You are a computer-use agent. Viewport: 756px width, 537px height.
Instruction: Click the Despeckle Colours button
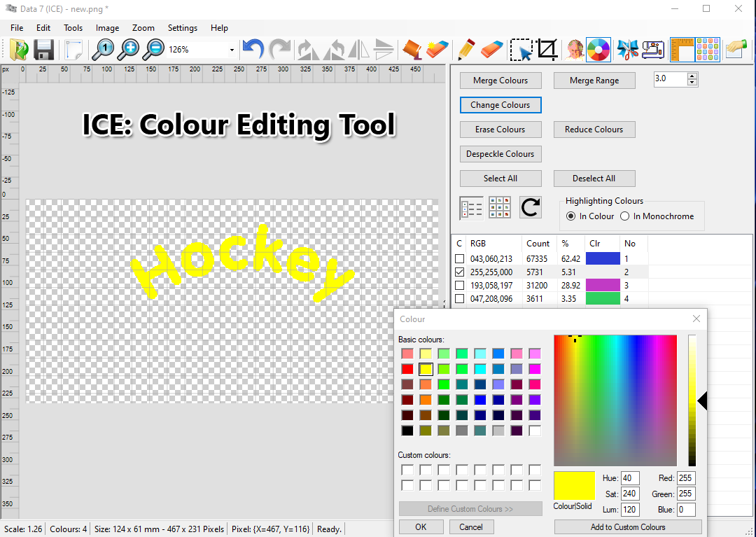500,154
